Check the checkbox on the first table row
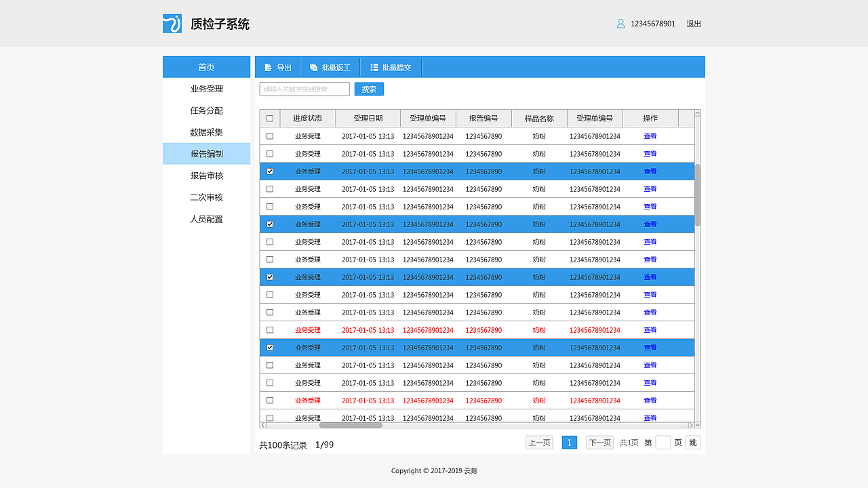 click(x=269, y=136)
